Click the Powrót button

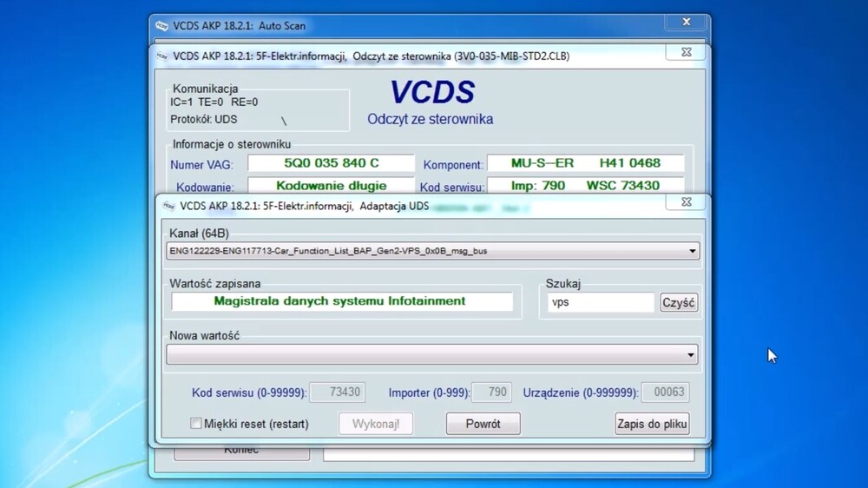(x=483, y=424)
